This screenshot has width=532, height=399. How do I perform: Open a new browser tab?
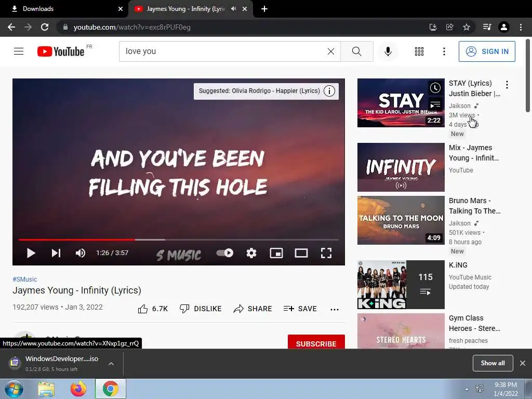pos(264,9)
